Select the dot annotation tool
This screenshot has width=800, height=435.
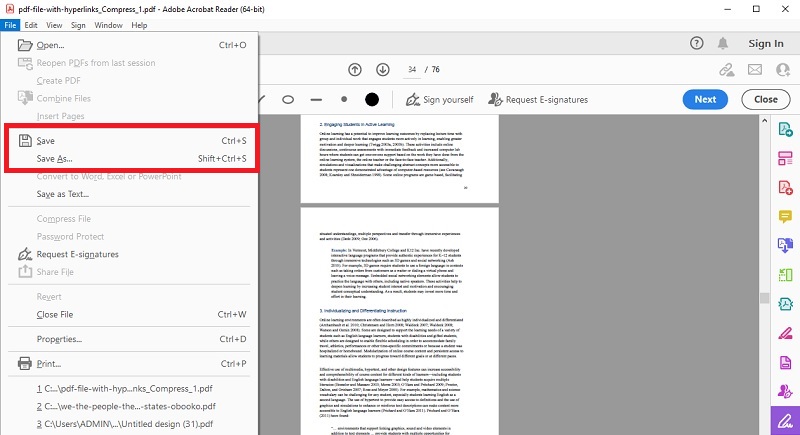click(x=344, y=99)
